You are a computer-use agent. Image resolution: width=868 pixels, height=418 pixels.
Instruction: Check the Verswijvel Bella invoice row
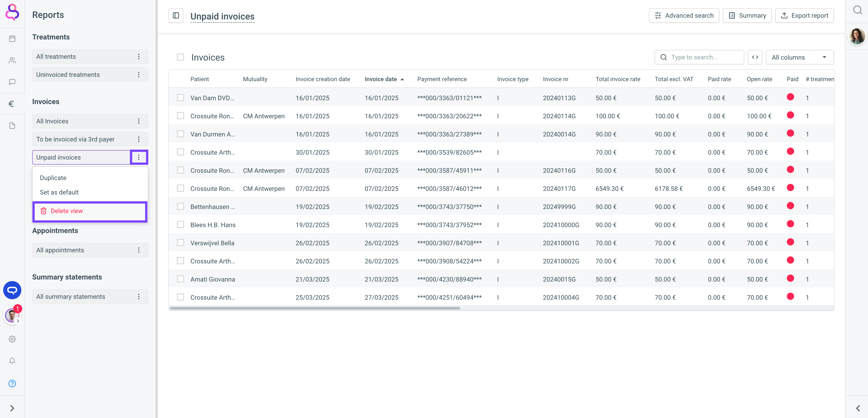(x=181, y=243)
